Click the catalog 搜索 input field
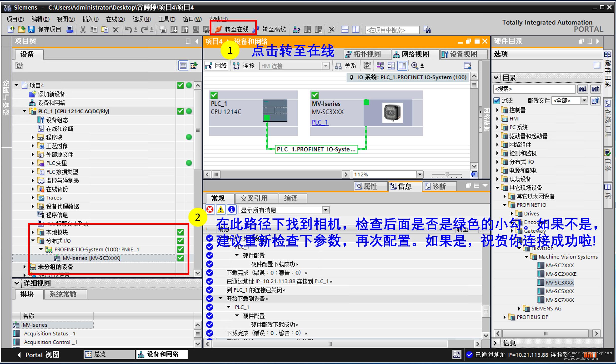616x364 pixels. [534, 89]
